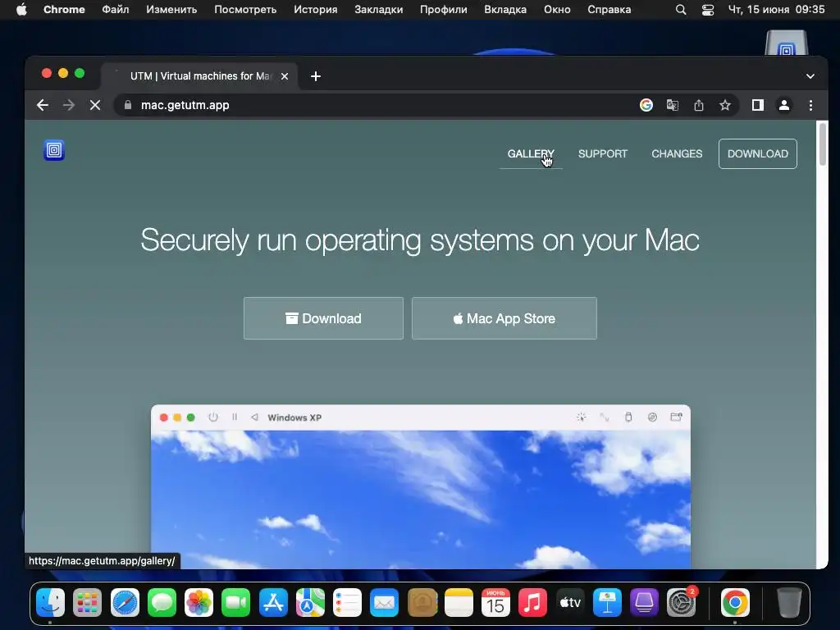Open the GALLERY navigation link
The image size is (840, 630).
point(531,153)
